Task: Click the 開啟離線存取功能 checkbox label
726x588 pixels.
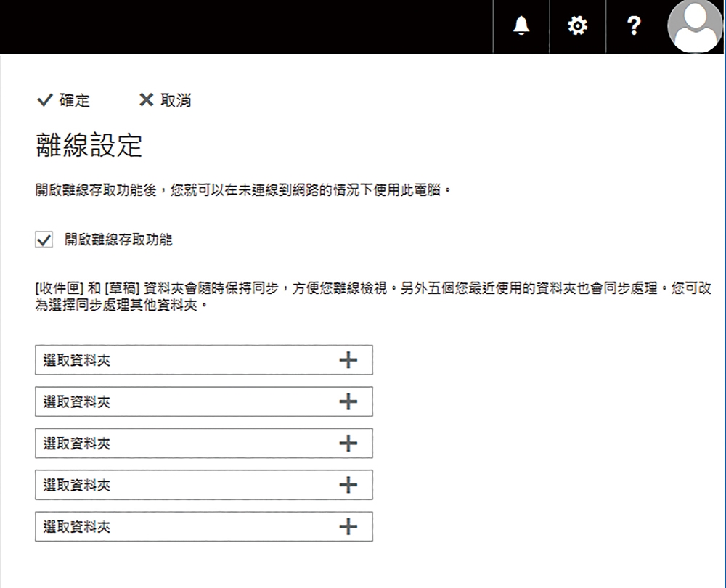Action: tap(118, 240)
